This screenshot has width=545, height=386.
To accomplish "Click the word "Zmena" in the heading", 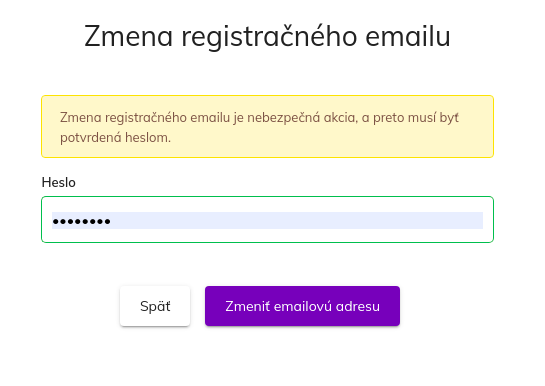I will click(129, 36).
